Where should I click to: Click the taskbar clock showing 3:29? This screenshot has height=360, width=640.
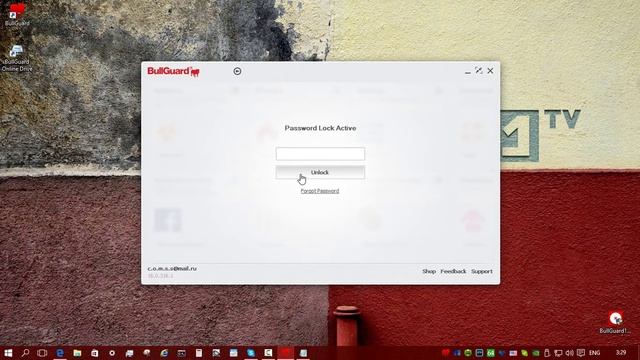coord(621,352)
